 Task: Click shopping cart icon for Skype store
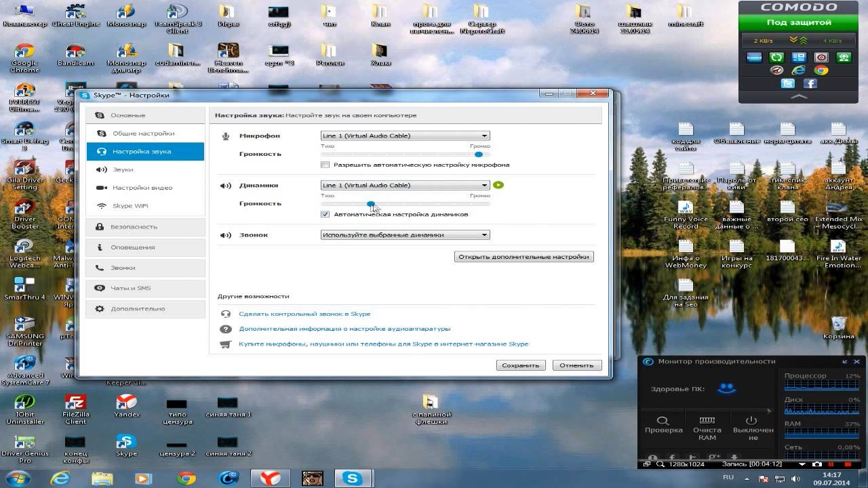226,344
